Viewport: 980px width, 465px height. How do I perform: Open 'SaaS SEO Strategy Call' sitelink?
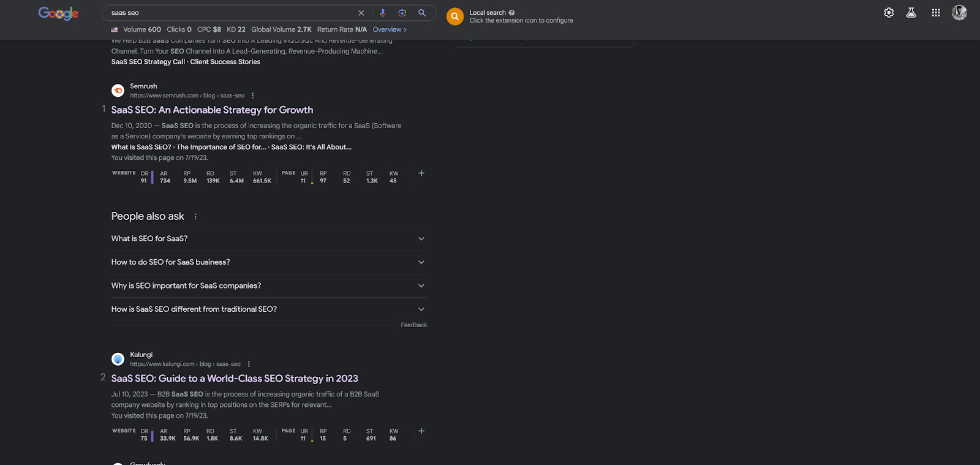148,62
